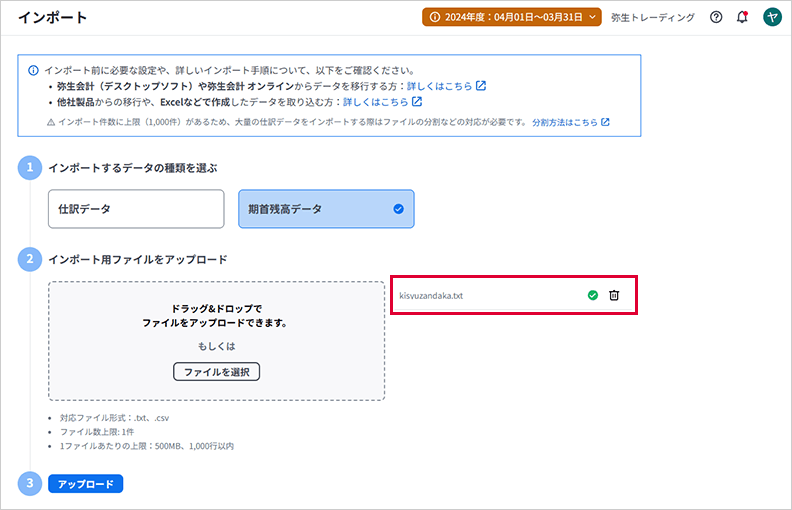Open the 分割方法はこちら link

coord(565,122)
